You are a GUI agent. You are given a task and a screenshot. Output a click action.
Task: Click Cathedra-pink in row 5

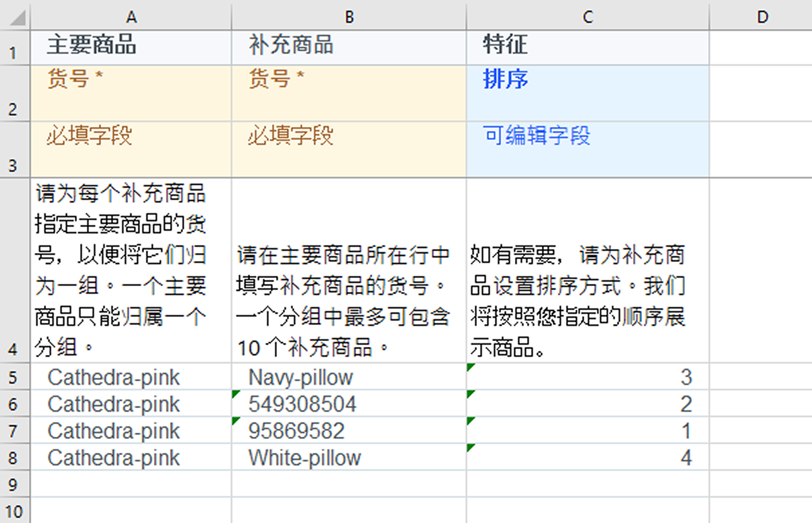pyautogui.click(x=114, y=377)
